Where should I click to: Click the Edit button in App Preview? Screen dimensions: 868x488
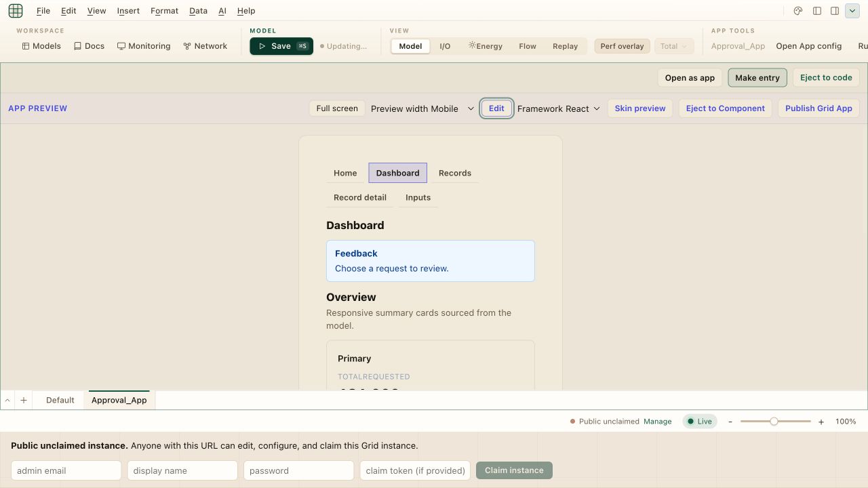pyautogui.click(x=496, y=108)
